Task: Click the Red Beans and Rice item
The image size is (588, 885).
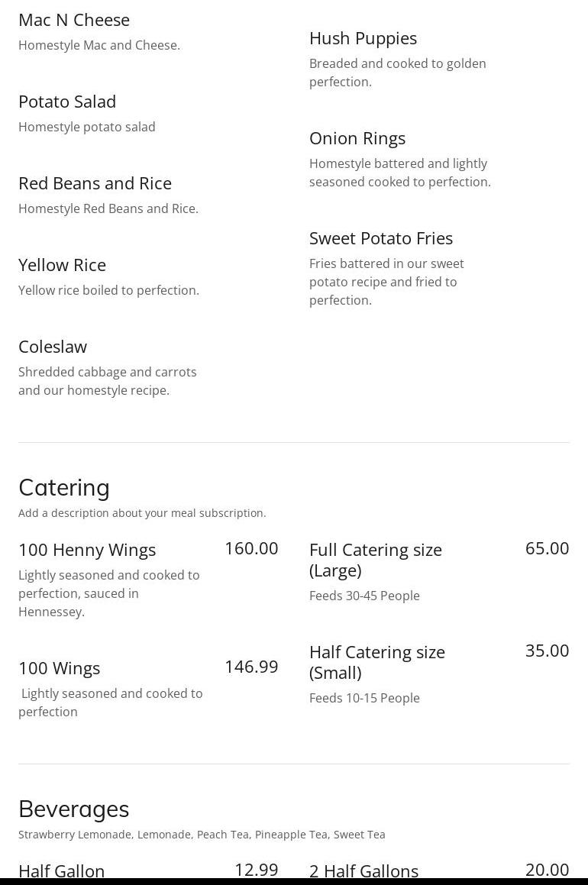Action: coord(95,183)
